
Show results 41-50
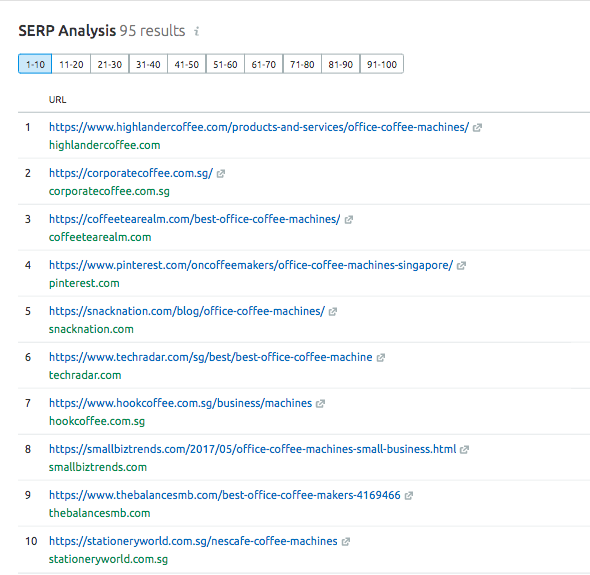[x=187, y=64]
